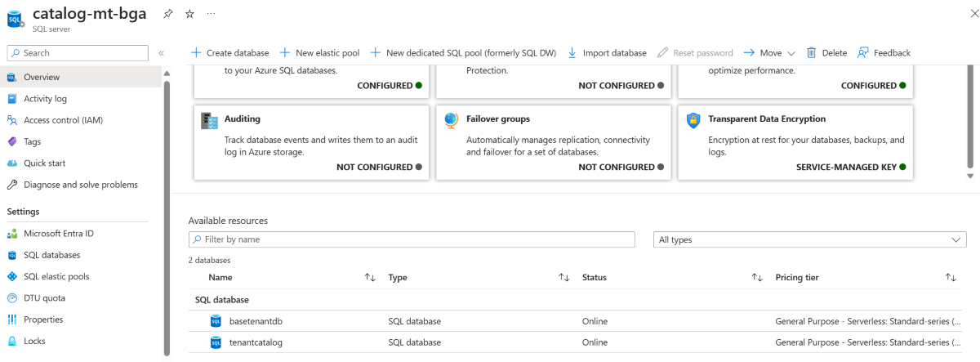Delete the SQL server
This screenshot has height=362, width=980.
pos(826,53)
